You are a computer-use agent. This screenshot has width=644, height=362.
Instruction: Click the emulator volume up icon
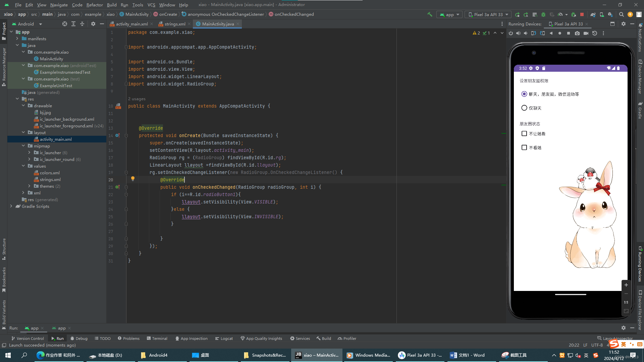[518, 33]
